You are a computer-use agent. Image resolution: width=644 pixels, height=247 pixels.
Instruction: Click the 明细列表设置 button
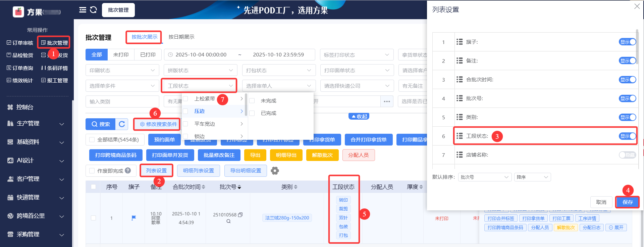199,171
